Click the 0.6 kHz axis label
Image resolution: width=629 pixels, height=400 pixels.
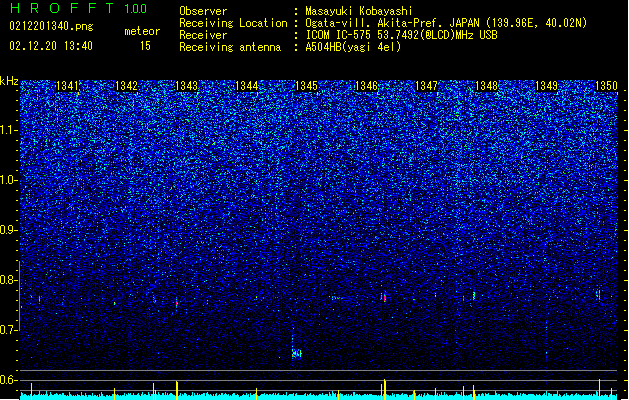tap(9, 380)
